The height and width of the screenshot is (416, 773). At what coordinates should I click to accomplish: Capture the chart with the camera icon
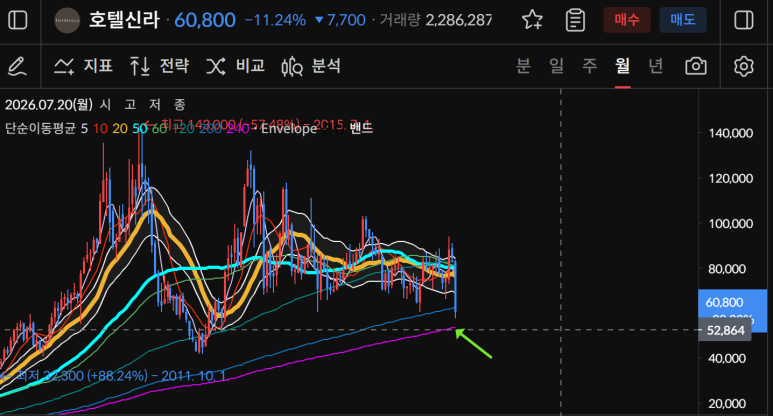pos(696,66)
